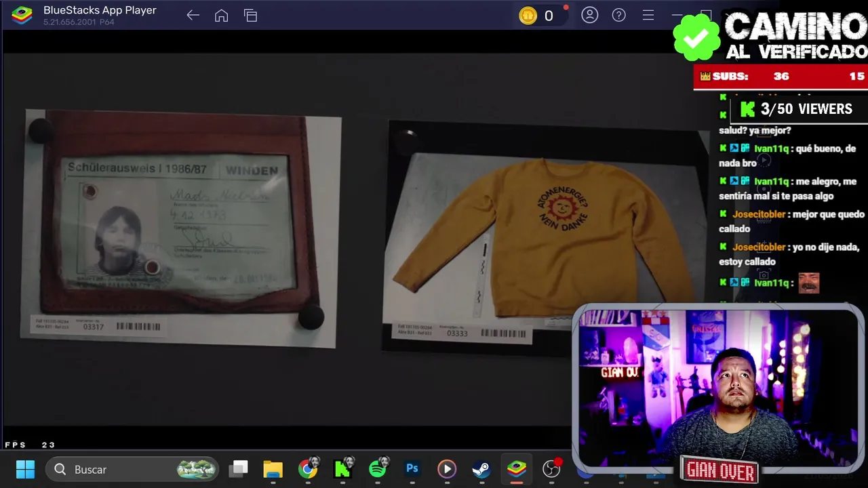This screenshot has width=868, height=488.
Task: Go to the BlueStacks home screen icon
Action: tap(221, 16)
